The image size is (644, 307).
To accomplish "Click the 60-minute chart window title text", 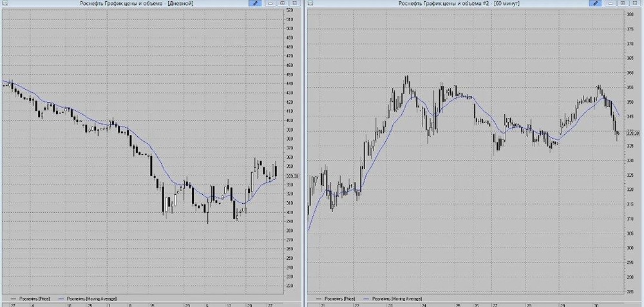I will [459, 3].
